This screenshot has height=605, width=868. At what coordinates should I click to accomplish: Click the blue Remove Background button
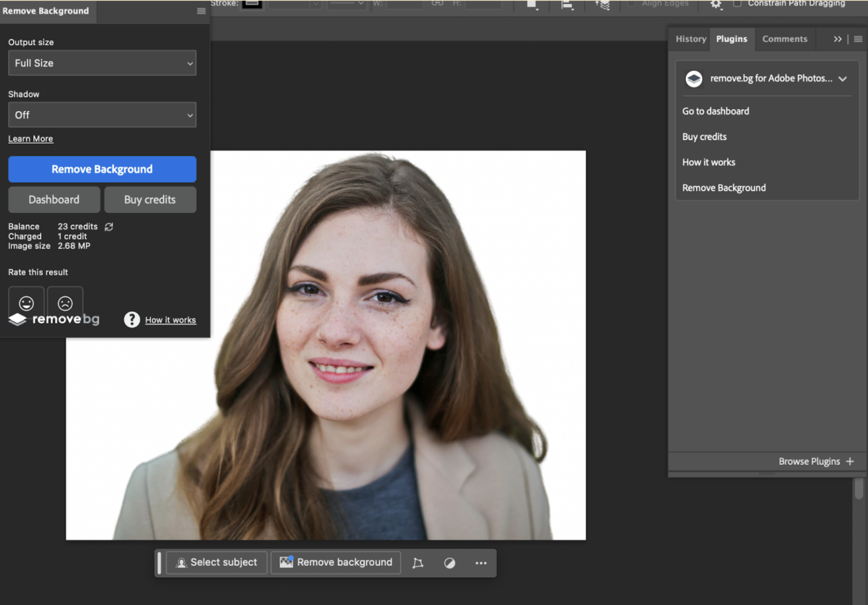(x=102, y=169)
